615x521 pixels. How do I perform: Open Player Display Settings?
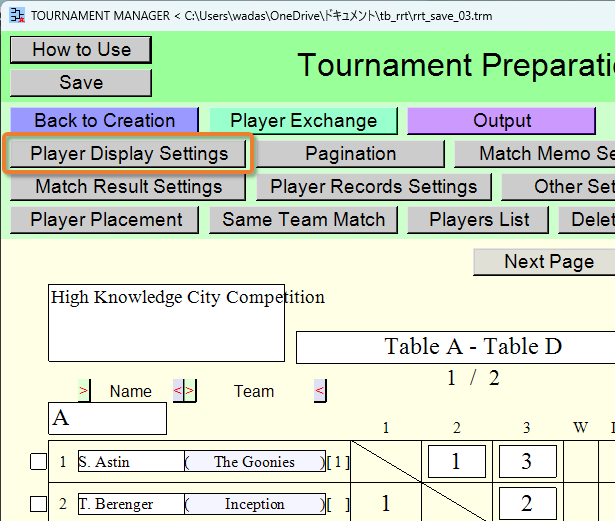tap(128, 153)
